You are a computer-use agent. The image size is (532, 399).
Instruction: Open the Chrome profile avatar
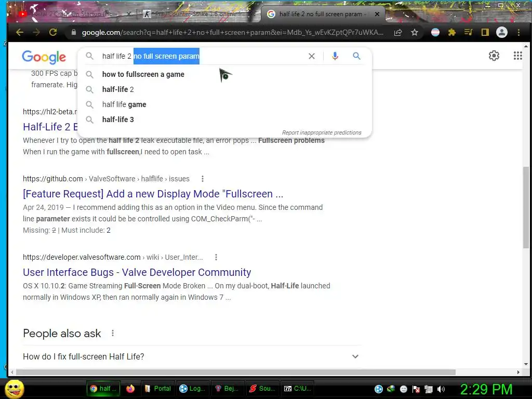502,32
